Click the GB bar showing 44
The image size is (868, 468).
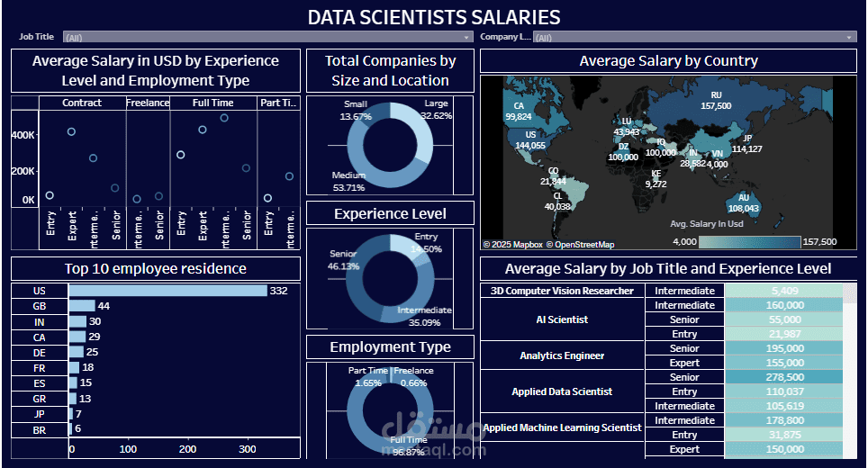click(x=82, y=306)
